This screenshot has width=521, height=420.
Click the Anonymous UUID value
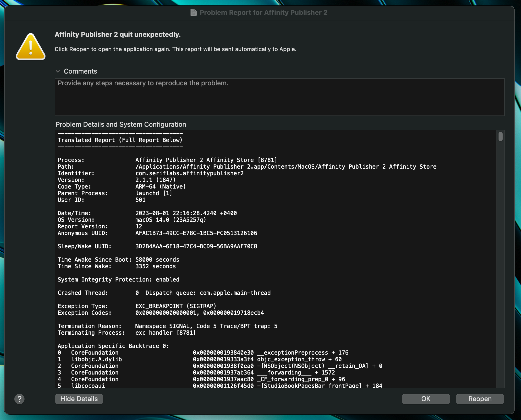click(196, 233)
